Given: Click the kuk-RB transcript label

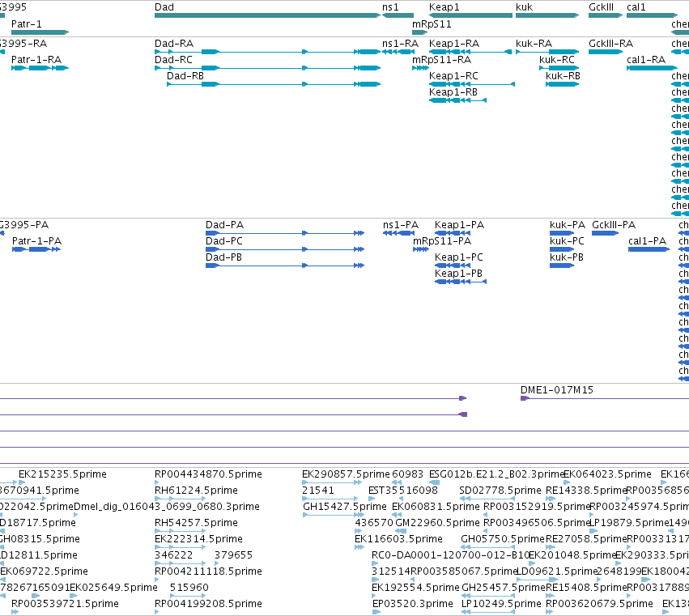Looking at the screenshot, I should pos(563,76).
